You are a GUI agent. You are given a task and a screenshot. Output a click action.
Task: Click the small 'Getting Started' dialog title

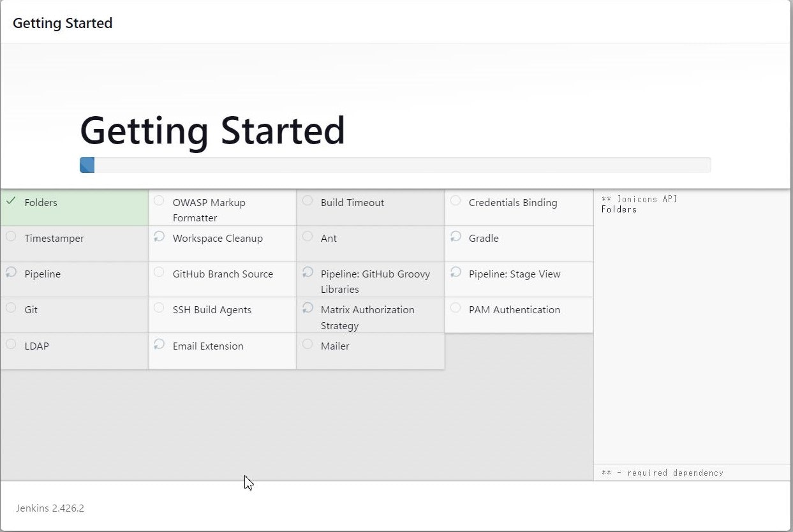click(x=63, y=23)
